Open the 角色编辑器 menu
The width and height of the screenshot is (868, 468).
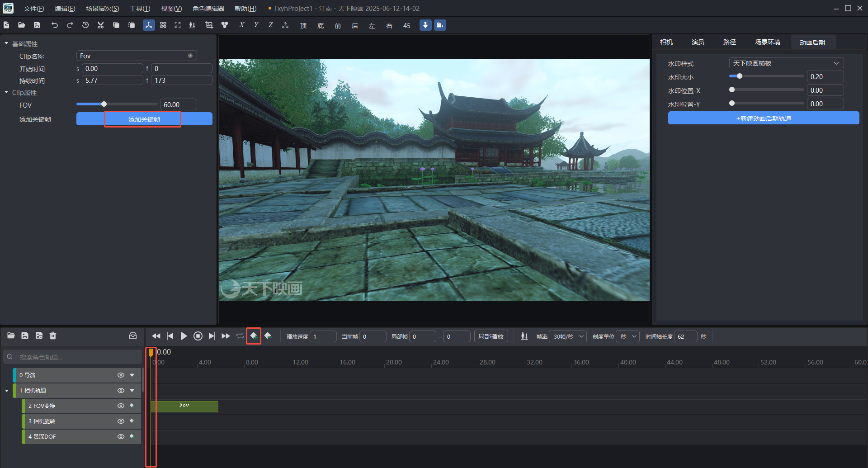tap(208, 9)
